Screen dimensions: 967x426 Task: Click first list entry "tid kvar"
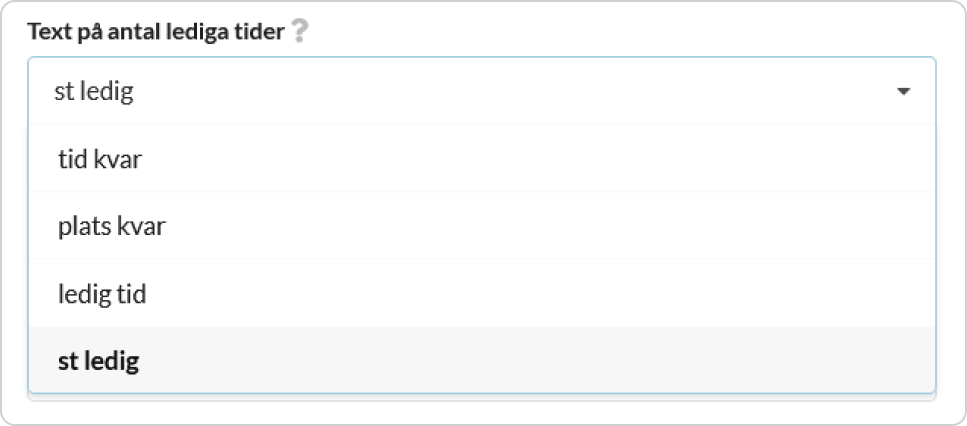[482, 159]
